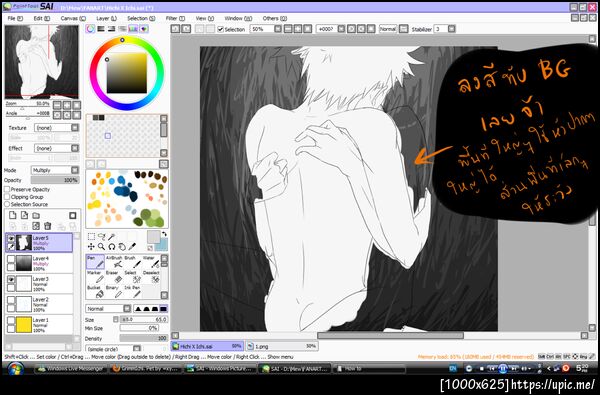This screenshot has width=600, height=395.
Task: Open the Texture dropdown
Action: (x=57, y=127)
